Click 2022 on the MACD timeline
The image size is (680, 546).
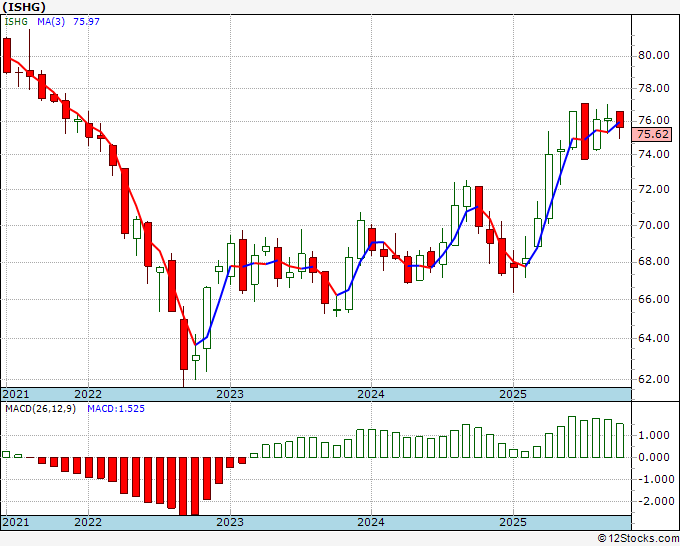[88, 522]
